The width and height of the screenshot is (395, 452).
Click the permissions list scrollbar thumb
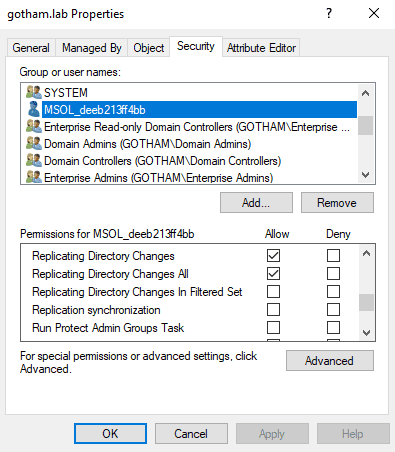coord(366,302)
